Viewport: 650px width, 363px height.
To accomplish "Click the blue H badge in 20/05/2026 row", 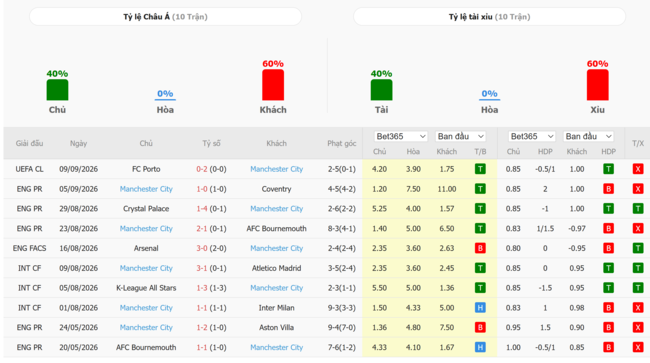I will [480, 347].
